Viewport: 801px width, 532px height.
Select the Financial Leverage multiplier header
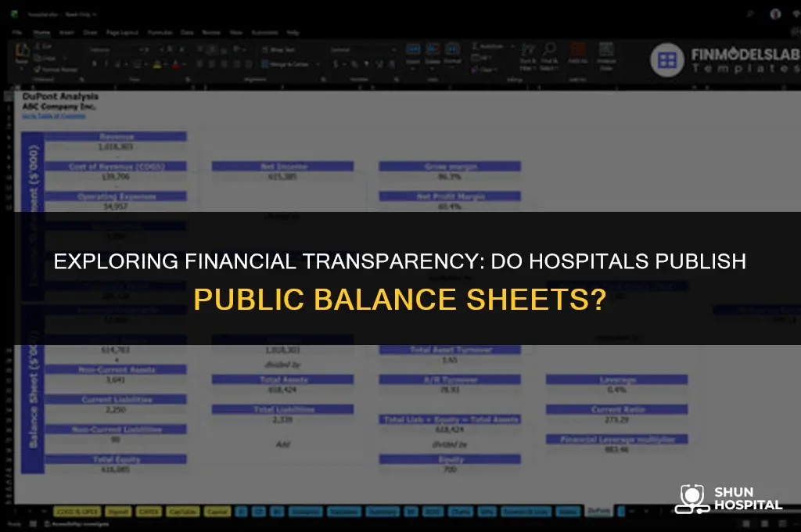click(616, 439)
